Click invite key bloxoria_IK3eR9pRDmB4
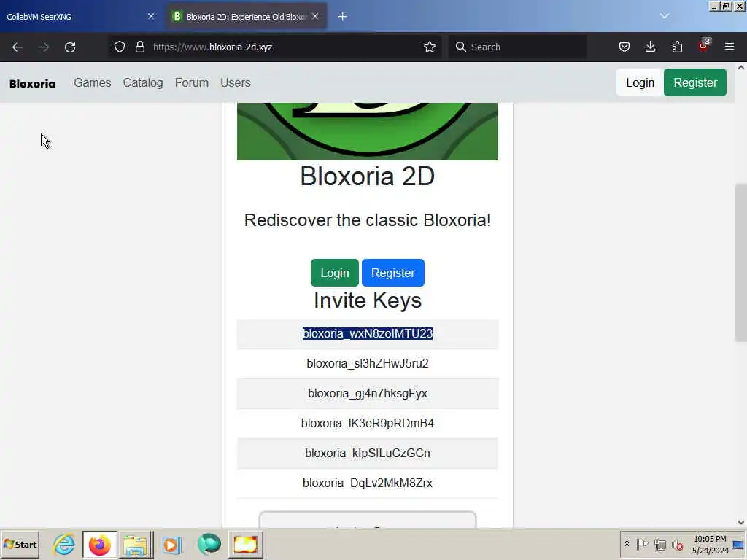 pos(368,424)
